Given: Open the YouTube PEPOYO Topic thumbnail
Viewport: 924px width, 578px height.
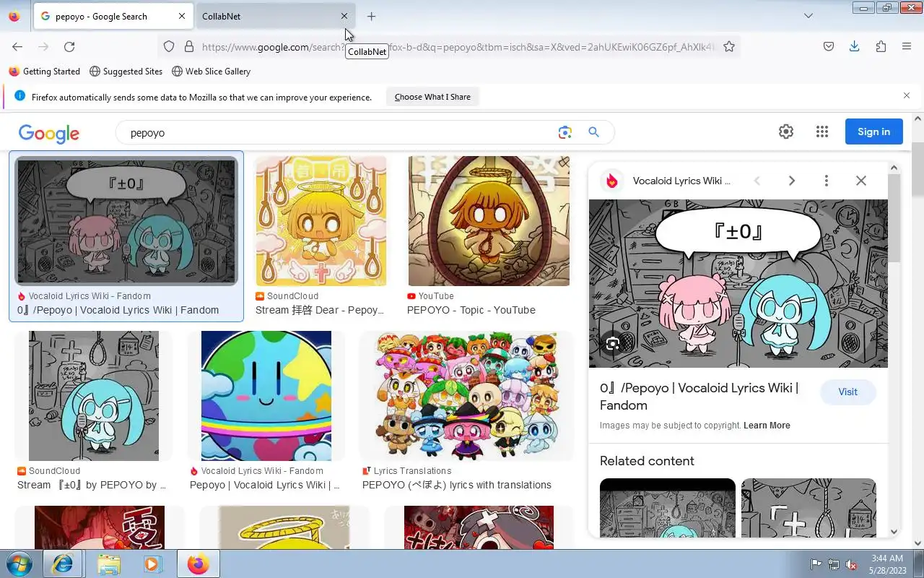Looking at the screenshot, I should (489, 221).
